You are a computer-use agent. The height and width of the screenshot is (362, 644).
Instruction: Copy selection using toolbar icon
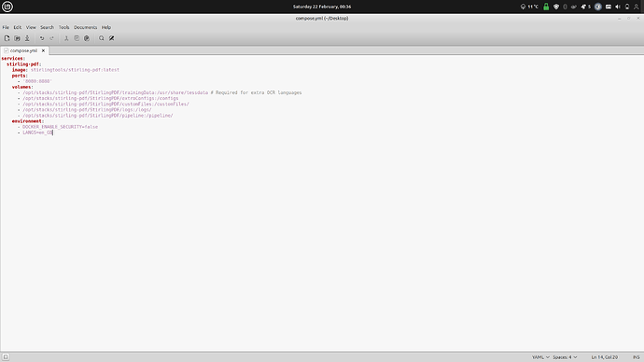77,38
